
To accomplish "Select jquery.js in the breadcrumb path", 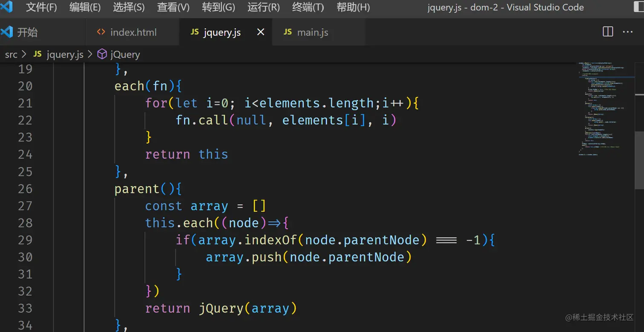I will [x=59, y=55].
